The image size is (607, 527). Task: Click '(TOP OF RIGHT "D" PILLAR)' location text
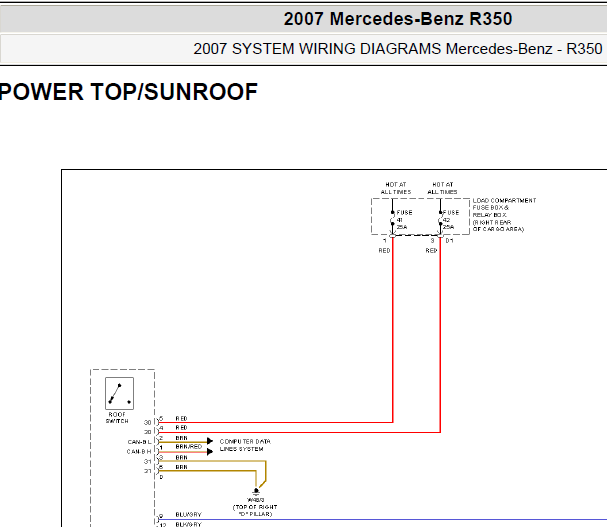[x=255, y=510]
